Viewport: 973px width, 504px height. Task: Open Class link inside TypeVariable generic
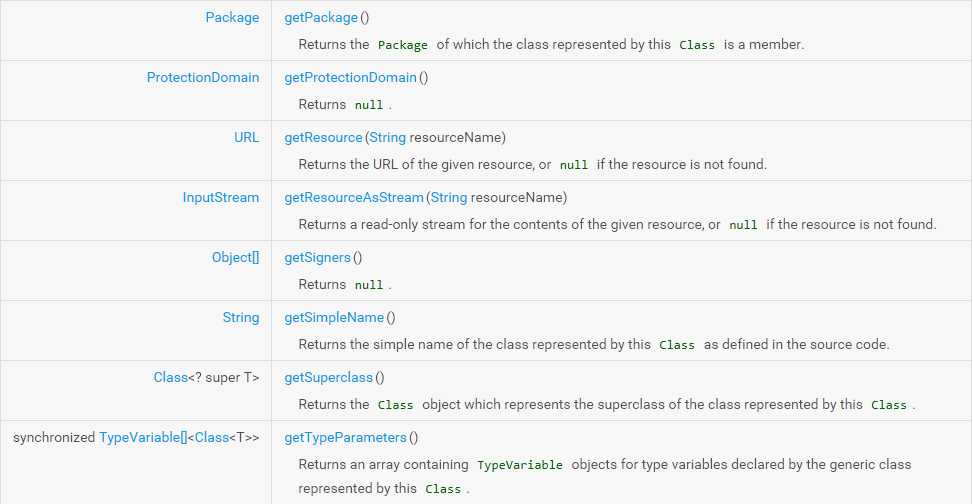[212, 438]
